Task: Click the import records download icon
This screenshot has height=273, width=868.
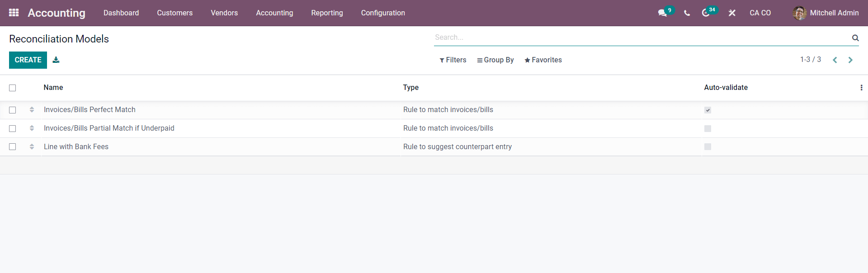Action: pos(56,60)
